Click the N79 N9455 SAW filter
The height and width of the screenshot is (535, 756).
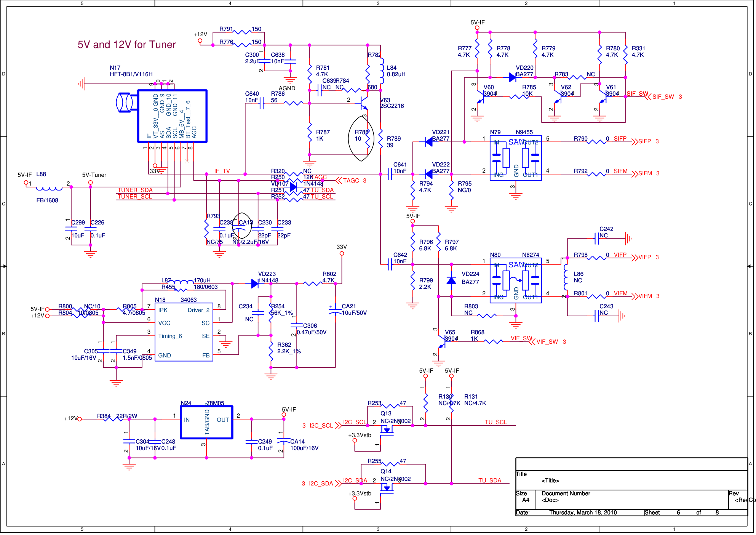516,158
